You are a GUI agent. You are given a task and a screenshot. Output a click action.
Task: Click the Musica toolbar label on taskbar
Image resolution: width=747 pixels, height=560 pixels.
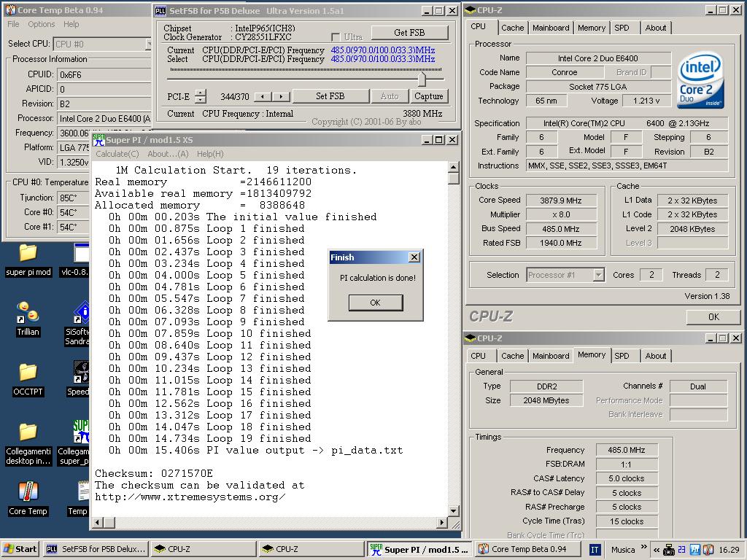coord(623,550)
